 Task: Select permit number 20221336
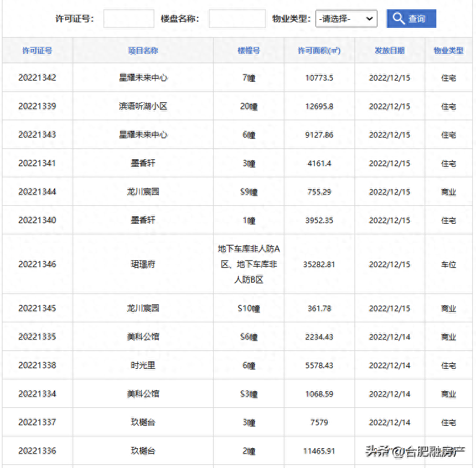click(x=37, y=451)
